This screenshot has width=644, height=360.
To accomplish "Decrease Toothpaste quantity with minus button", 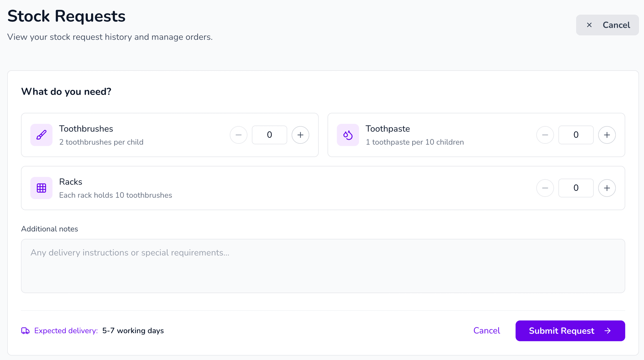I will pos(545,135).
